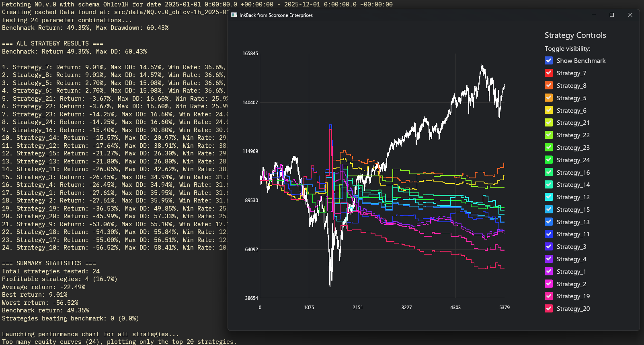The width and height of the screenshot is (644, 345).
Task: Click terminal line Average return: -22.49%
Action: point(44,287)
